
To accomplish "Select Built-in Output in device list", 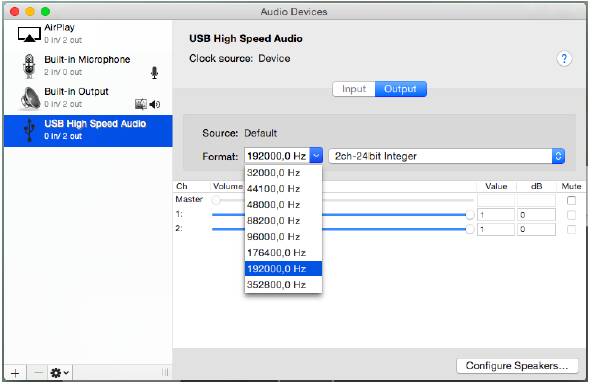I will pos(88,98).
